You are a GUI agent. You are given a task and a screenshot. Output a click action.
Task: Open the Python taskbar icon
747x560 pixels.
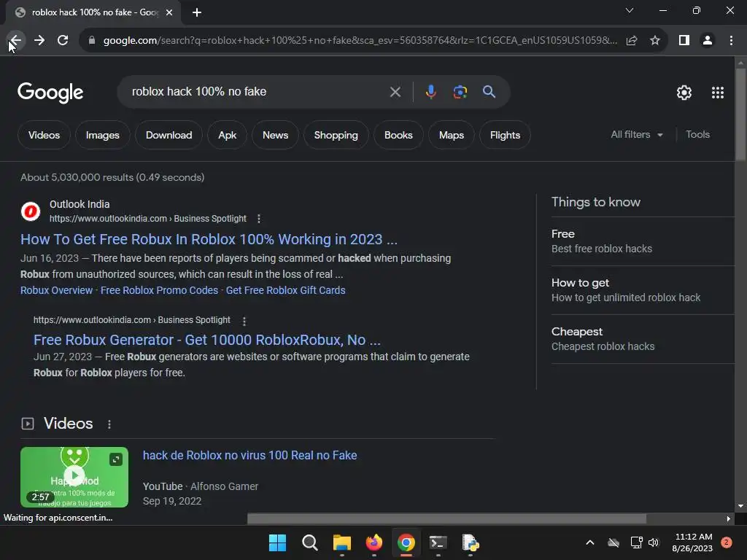coord(471,542)
